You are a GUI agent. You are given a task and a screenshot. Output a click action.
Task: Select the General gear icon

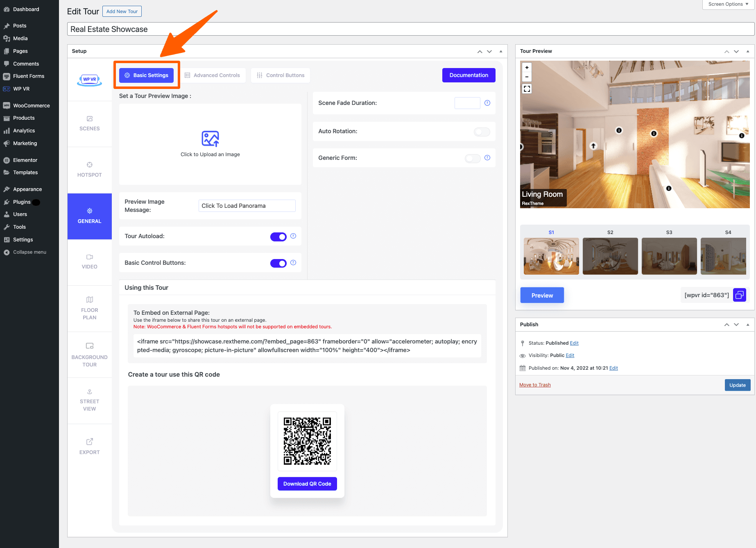(x=90, y=211)
